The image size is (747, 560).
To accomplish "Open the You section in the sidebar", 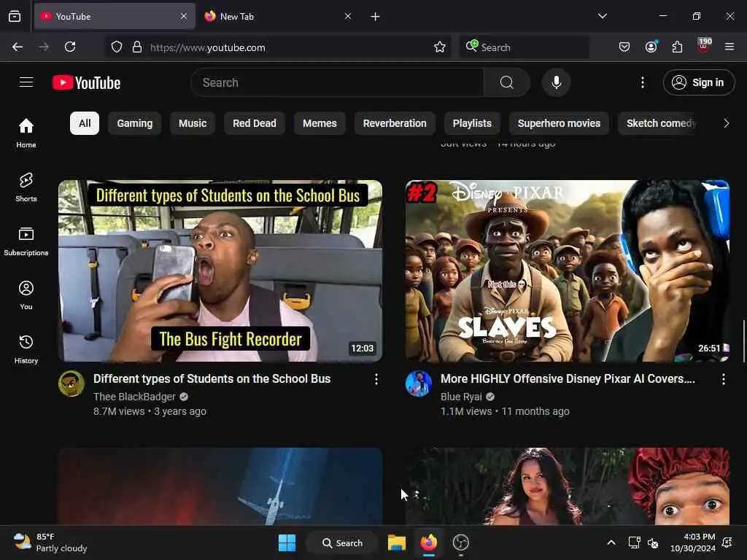I will (x=26, y=295).
